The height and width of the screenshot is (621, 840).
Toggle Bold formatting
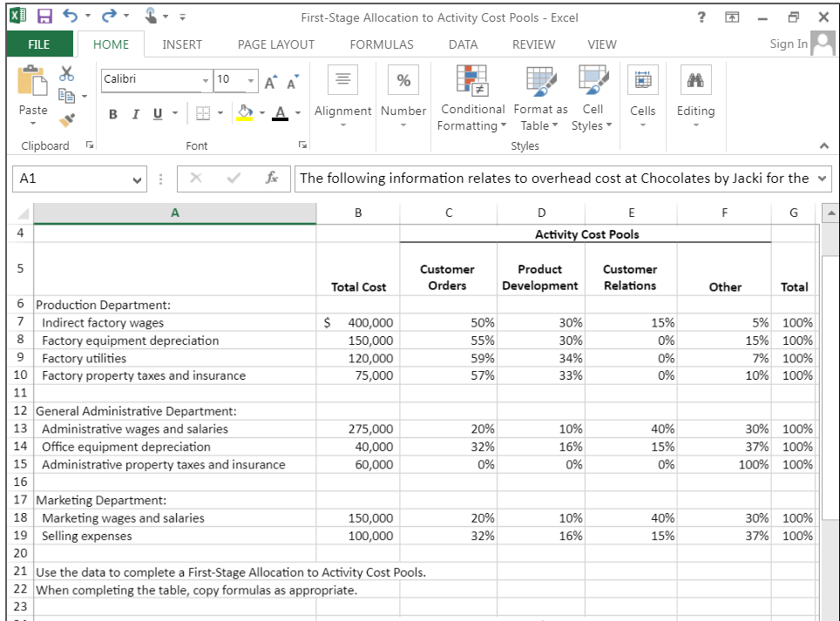coord(112,113)
